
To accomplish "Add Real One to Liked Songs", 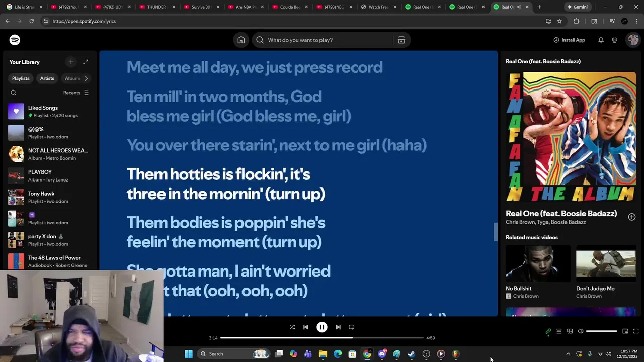I will [x=632, y=217].
